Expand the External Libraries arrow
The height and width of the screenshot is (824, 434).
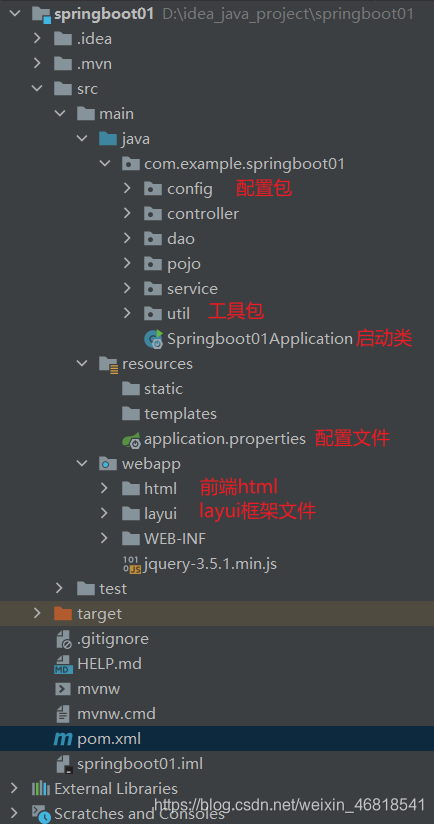[x=14, y=789]
